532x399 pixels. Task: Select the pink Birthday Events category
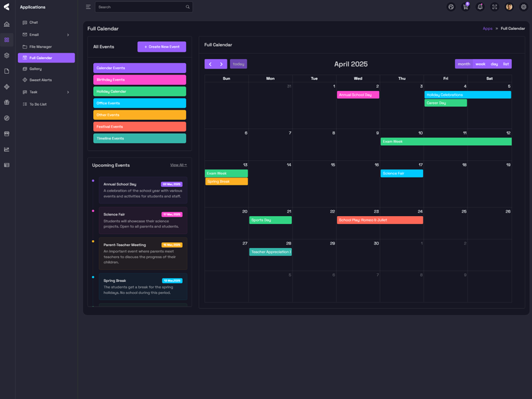pos(140,80)
